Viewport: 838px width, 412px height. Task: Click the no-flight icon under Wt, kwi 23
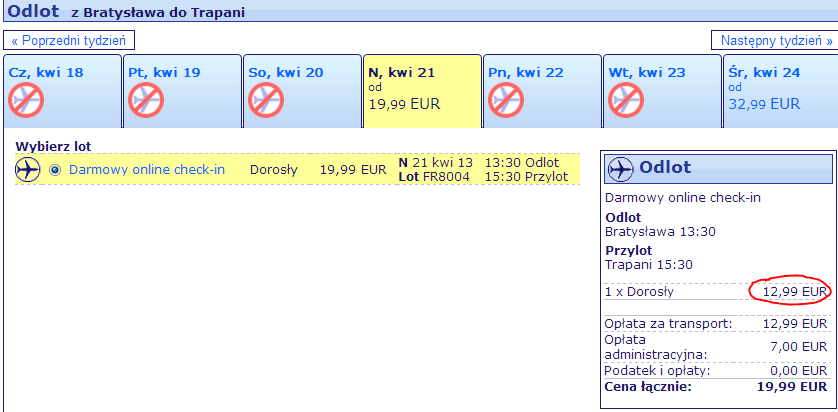click(x=626, y=100)
